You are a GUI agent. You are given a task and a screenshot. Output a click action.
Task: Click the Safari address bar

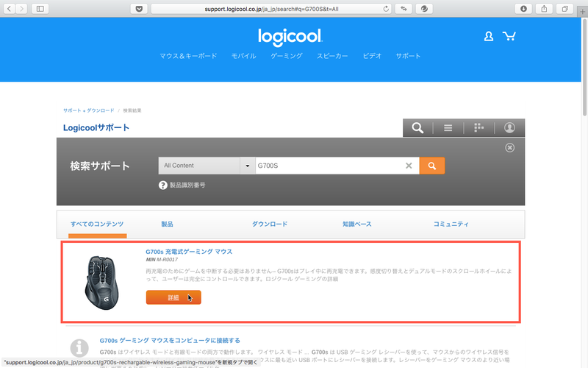[x=271, y=9]
